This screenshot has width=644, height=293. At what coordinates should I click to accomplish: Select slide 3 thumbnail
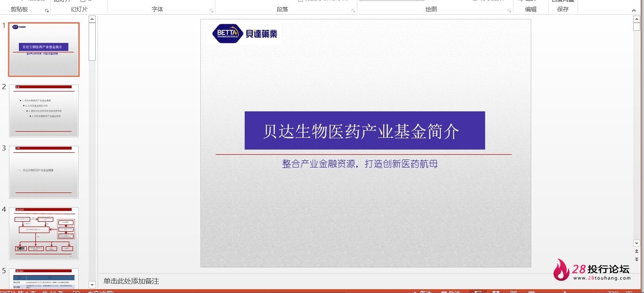point(44,172)
